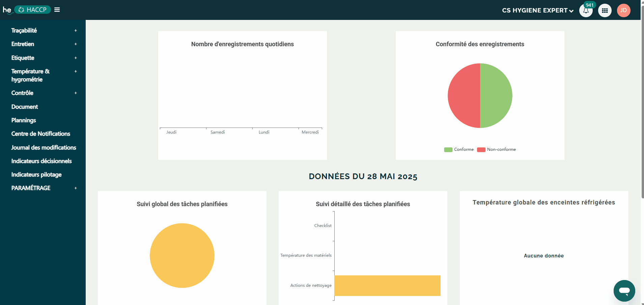This screenshot has height=305, width=644.
Task: Click Suivi détaillé des tâches planifiées title
Action: pyautogui.click(x=363, y=204)
